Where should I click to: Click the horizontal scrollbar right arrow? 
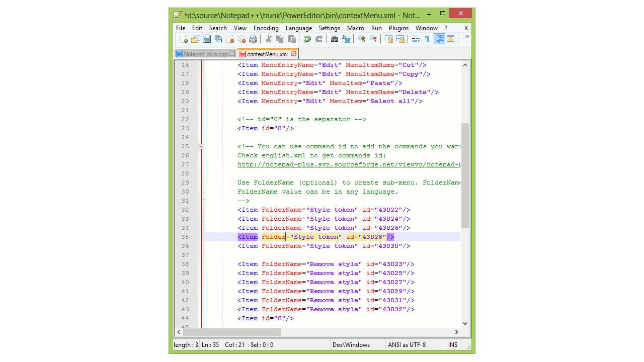tap(457, 332)
